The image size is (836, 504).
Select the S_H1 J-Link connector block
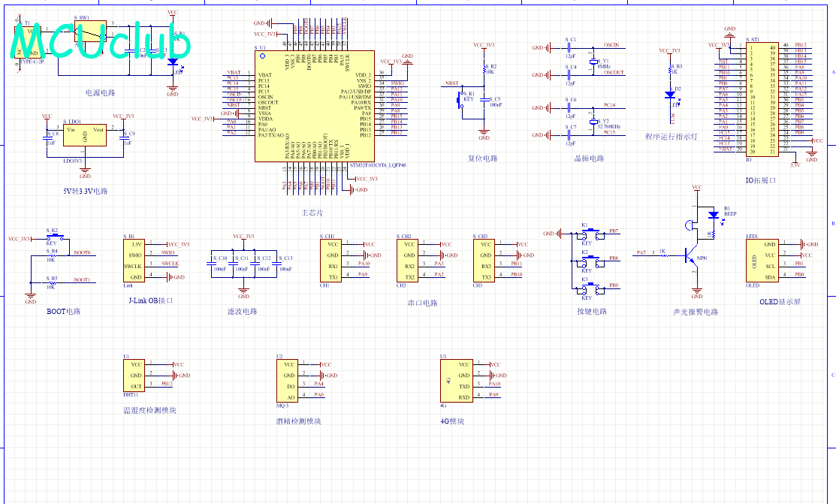point(133,261)
